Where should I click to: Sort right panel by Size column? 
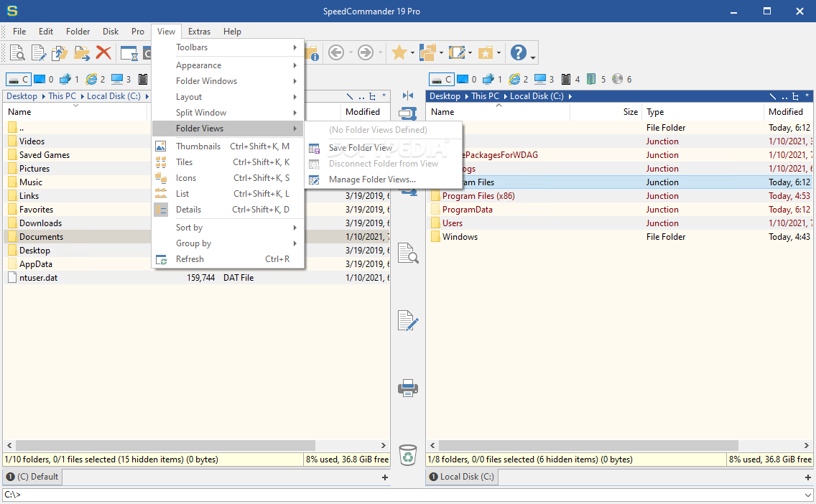pyautogui.click(x=606, y=112)
